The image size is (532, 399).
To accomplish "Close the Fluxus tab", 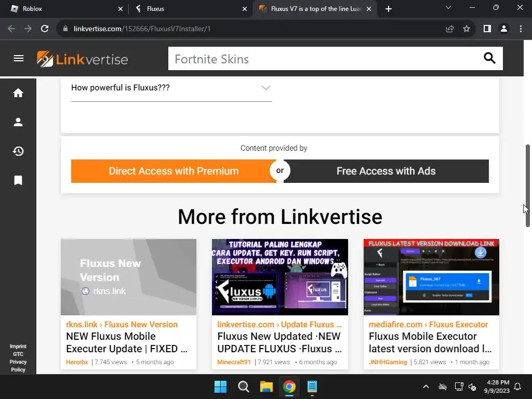I will 245,9.
